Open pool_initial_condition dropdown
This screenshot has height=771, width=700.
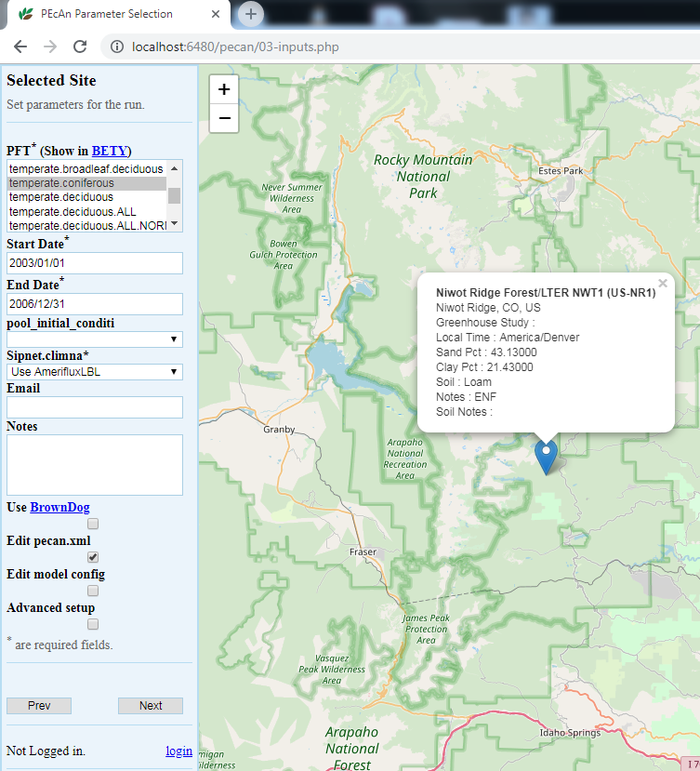click(94, 339)
